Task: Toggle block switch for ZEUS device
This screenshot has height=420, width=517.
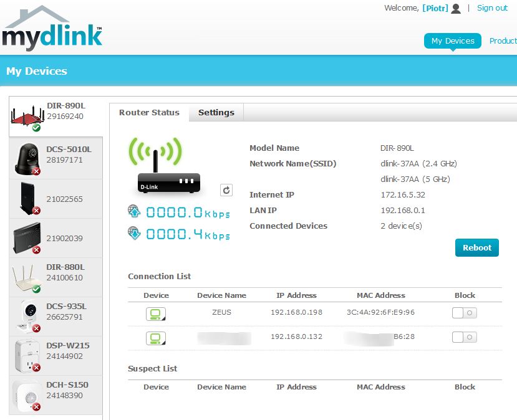Action: pyautogui.click(x=464, y=313)
